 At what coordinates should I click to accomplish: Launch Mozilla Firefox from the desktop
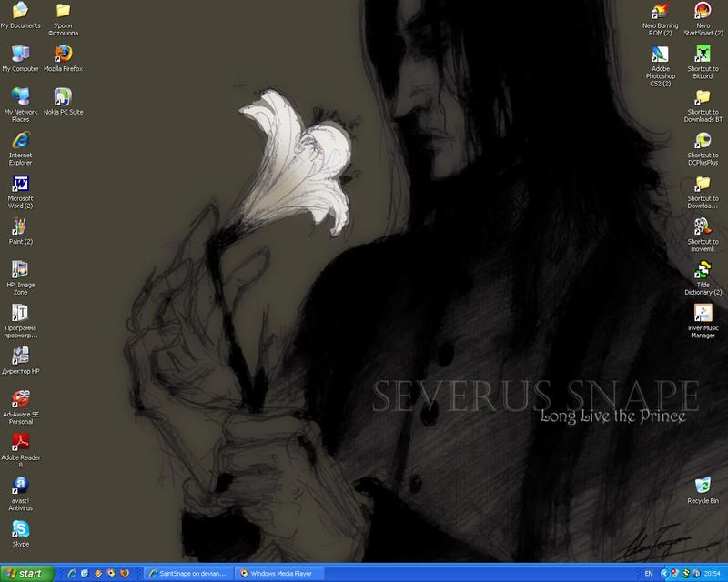(x=63, y=58)
